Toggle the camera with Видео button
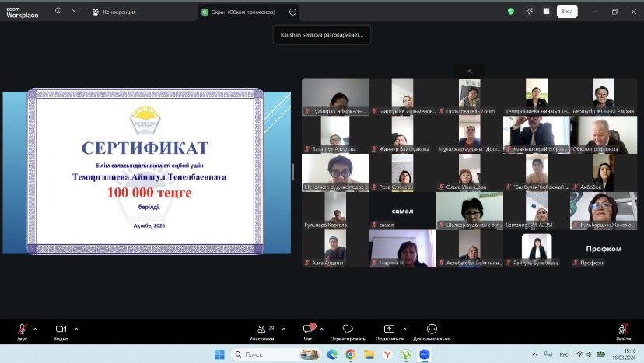 [x=61, y=330]
